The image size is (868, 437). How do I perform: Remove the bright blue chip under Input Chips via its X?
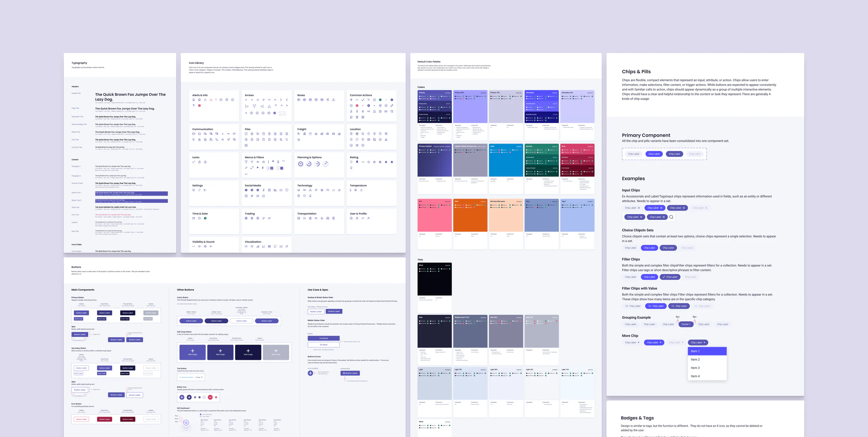click(661, 208)
